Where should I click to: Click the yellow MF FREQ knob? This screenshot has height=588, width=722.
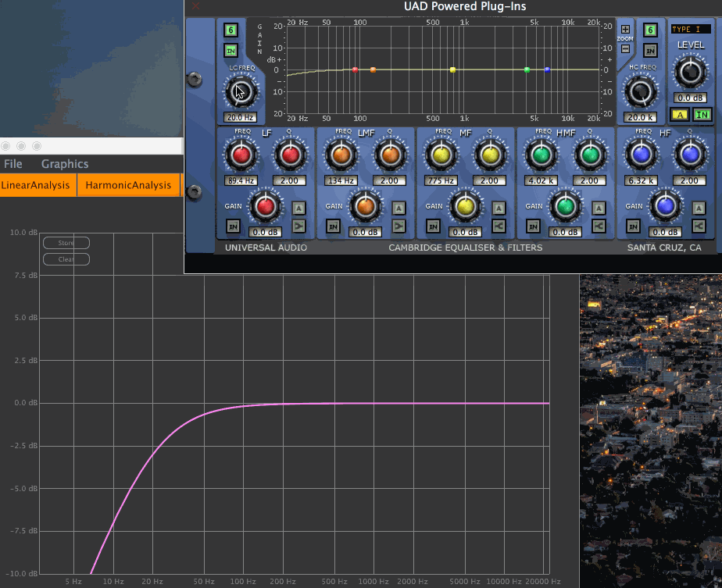click(441, 155)
